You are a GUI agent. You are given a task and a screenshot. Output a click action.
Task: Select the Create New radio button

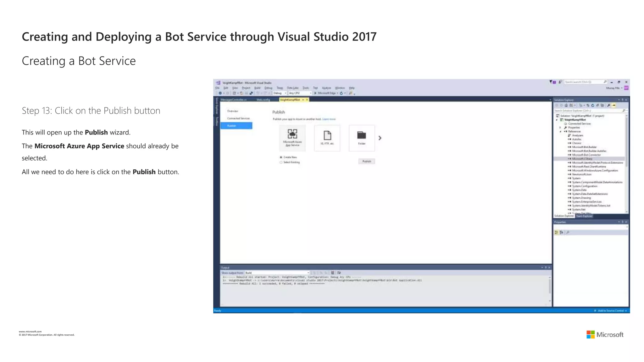tap(281, 157)
